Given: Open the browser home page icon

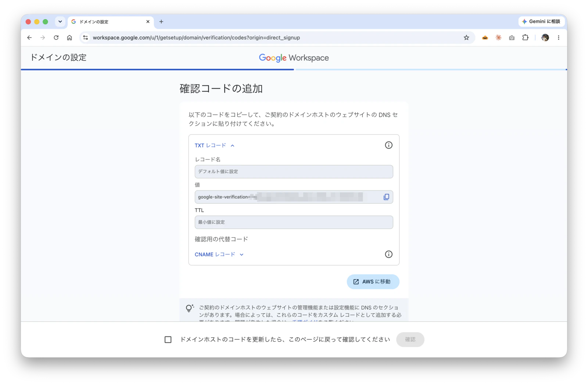Looking at the screenshot, I should pos(69,38).
